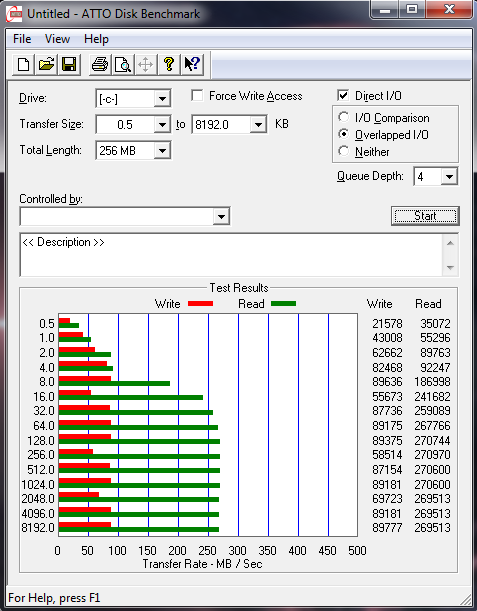
Task: Open the Controlled by combo box
Action: click(x=125, y=216)
